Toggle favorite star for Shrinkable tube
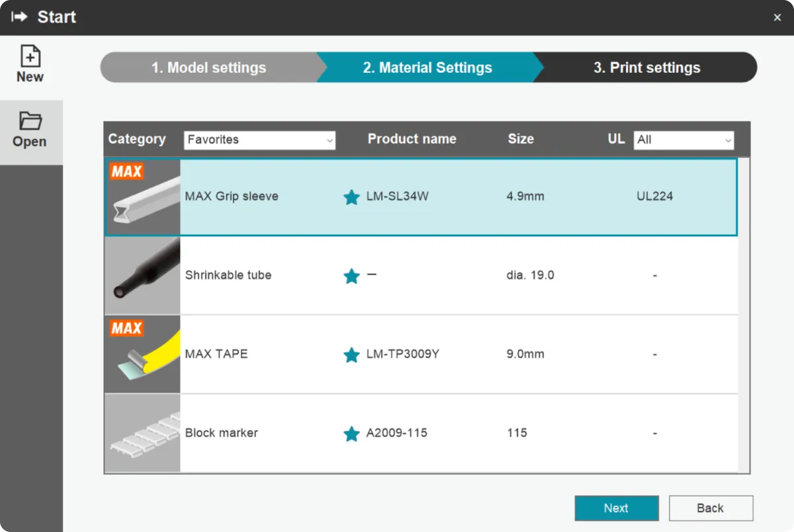Screen dimensions: 794x532 click(351, 276)
